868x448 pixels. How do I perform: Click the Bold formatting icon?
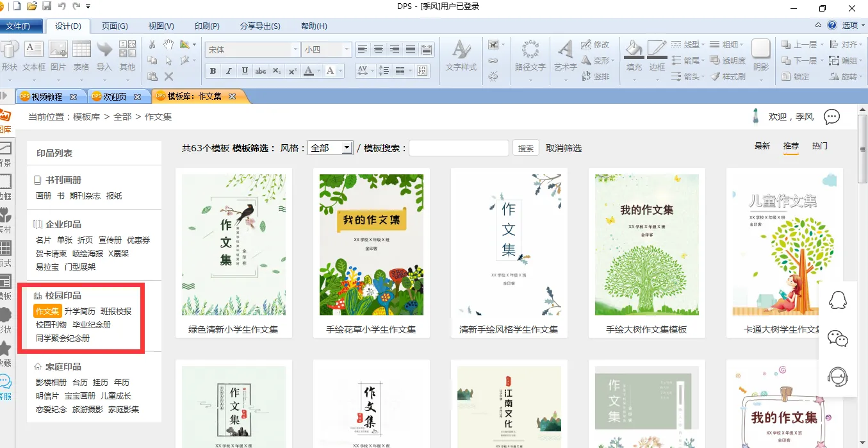213,71
